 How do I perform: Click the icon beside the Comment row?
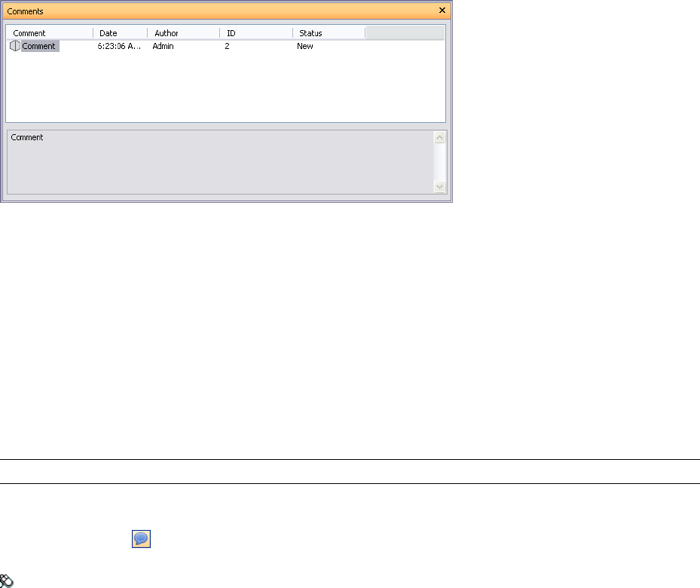click(x=15, y=46)
